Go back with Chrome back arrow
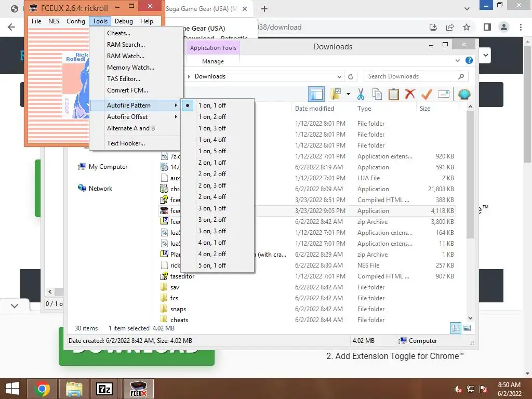 click(x=11, y=27)
